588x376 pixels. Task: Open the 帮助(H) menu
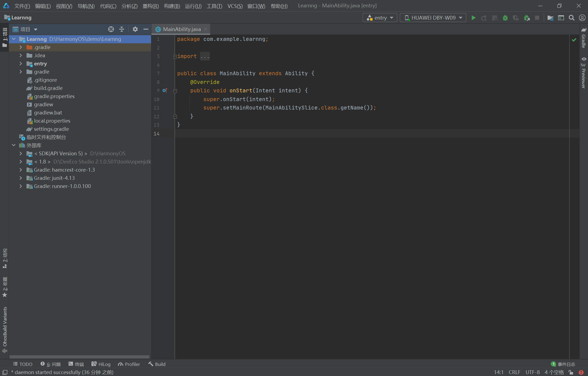[279, 6]
